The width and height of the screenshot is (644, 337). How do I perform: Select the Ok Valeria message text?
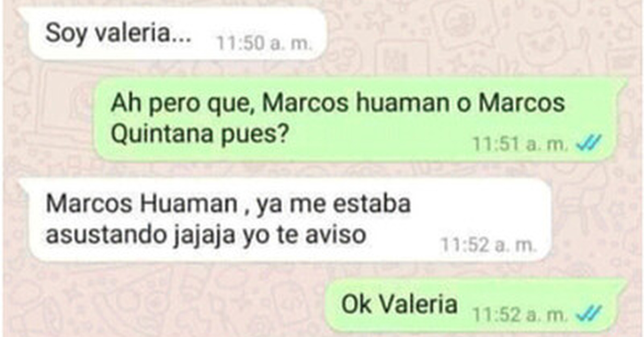point(399,304)
